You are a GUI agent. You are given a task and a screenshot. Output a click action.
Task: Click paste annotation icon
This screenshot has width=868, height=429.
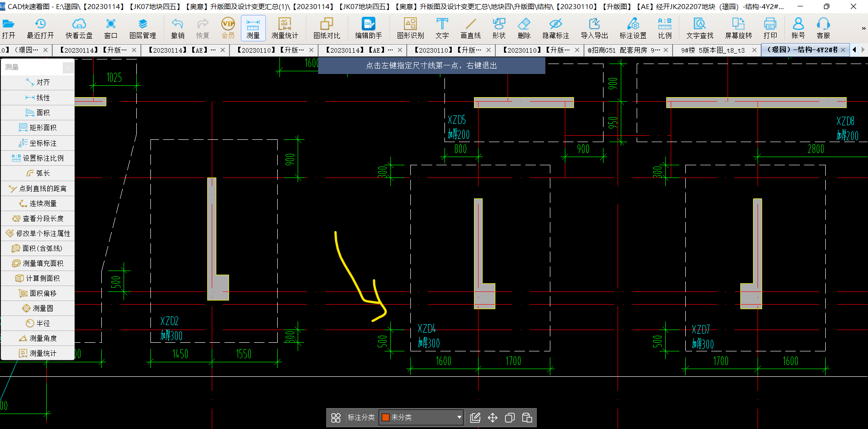point(527,418)
